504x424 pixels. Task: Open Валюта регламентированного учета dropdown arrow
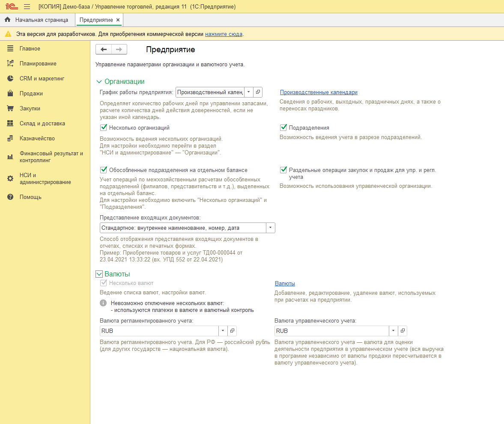point(223,331)
